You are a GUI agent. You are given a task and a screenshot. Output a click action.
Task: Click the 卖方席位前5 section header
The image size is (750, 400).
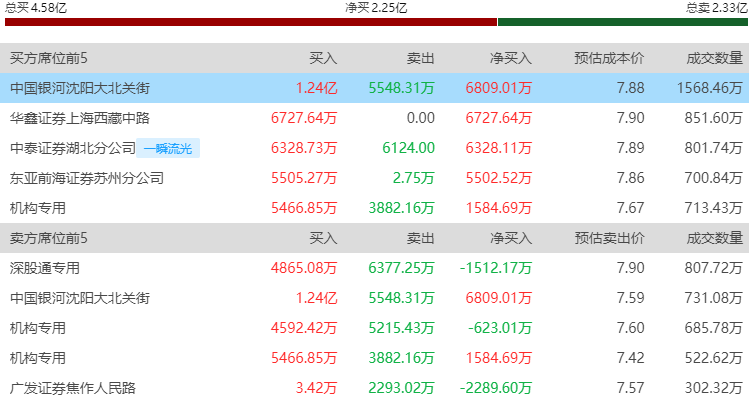49,238
